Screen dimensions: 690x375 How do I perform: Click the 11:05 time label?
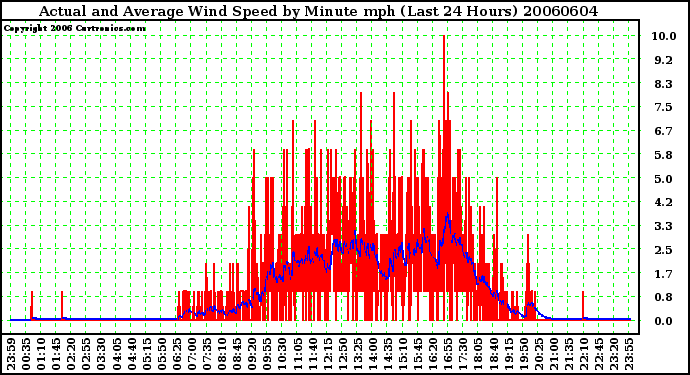297,354
